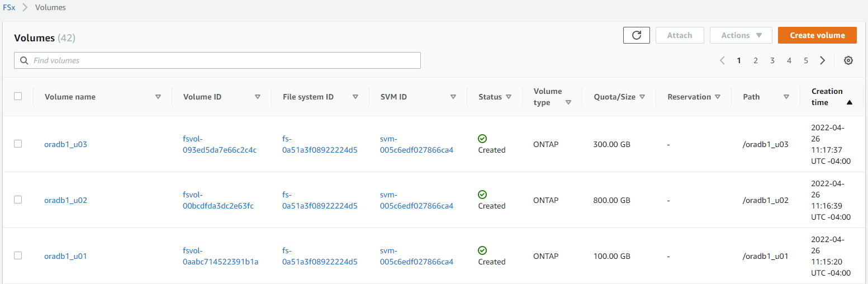Navigate to FSx breadcrumb
The image size is (868, 284).
click(8, 8)
